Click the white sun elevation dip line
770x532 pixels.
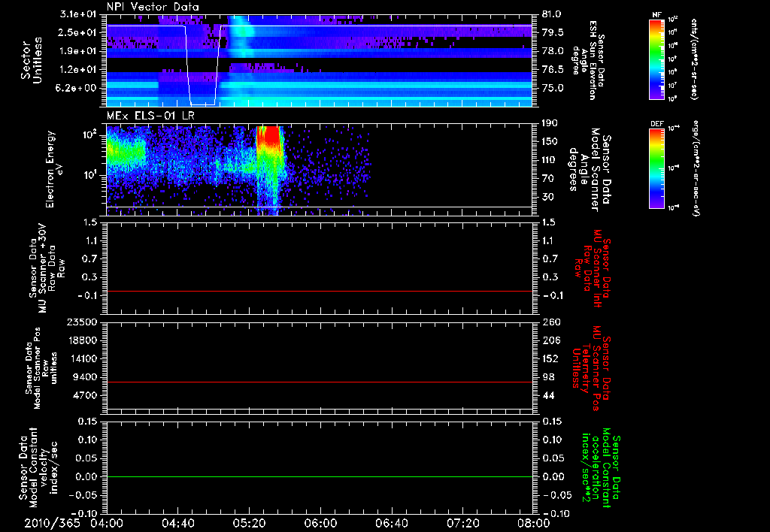202,65
